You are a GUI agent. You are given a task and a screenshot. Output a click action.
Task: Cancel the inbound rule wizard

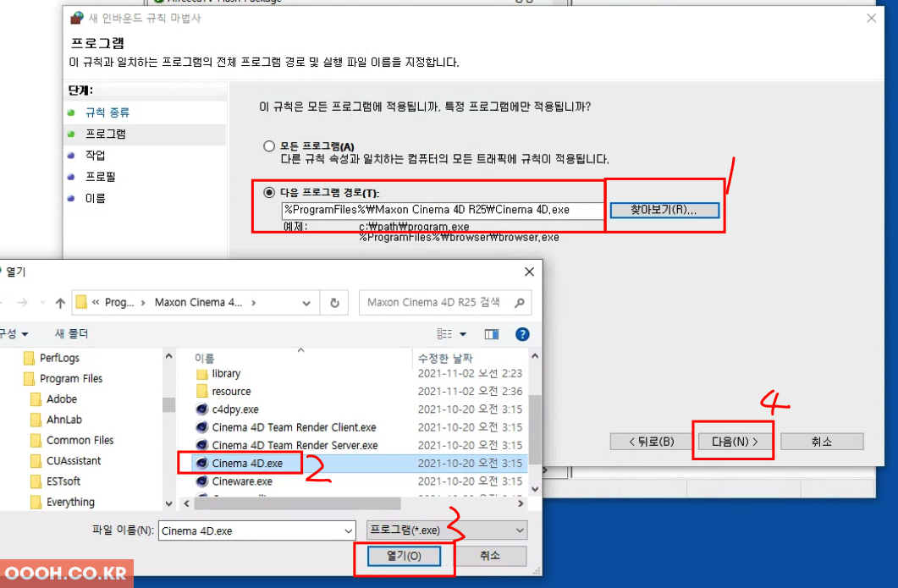821,442
